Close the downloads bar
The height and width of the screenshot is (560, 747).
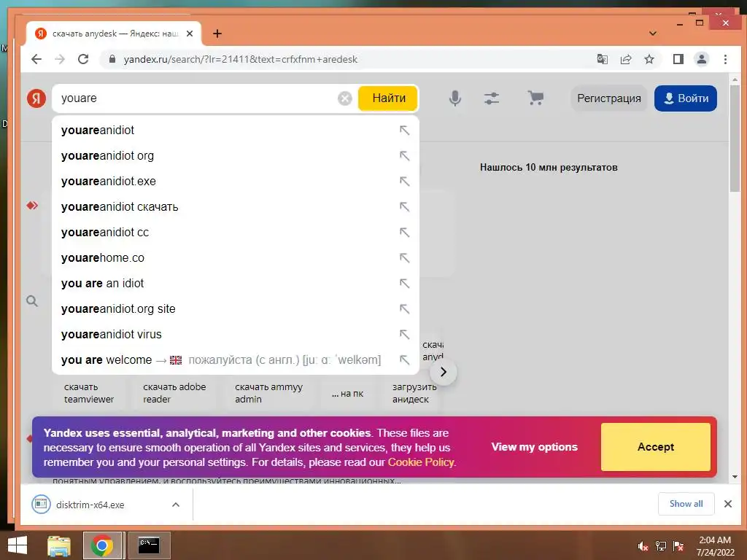728,504
